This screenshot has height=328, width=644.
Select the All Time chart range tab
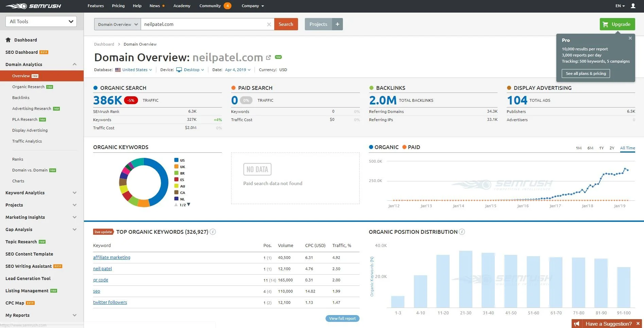[x=627, y=148]
